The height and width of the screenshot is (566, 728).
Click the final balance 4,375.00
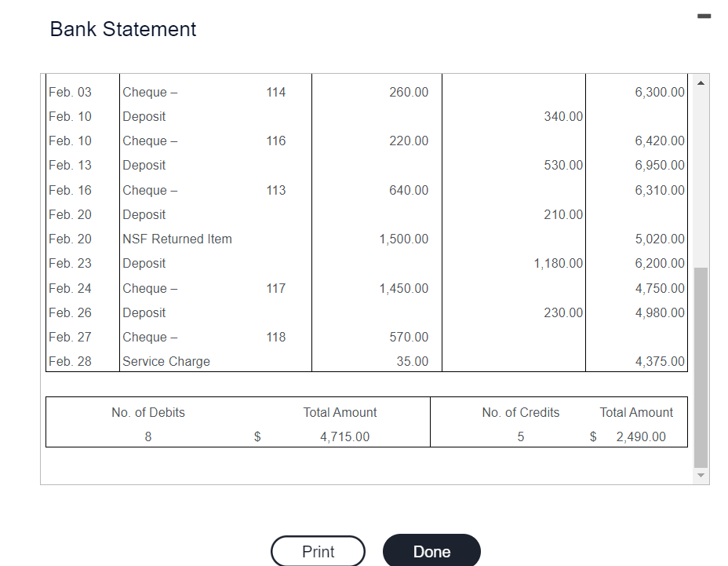coord(659,361)
